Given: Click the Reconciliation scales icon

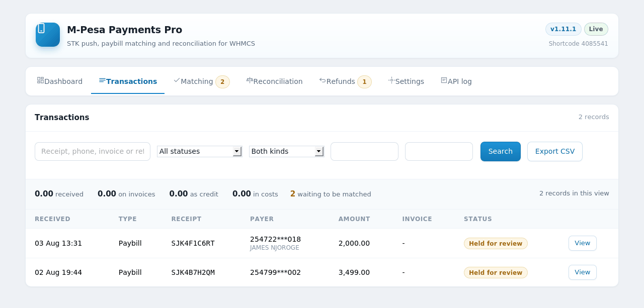Looking at the screenshot, I should coord(250,80).
